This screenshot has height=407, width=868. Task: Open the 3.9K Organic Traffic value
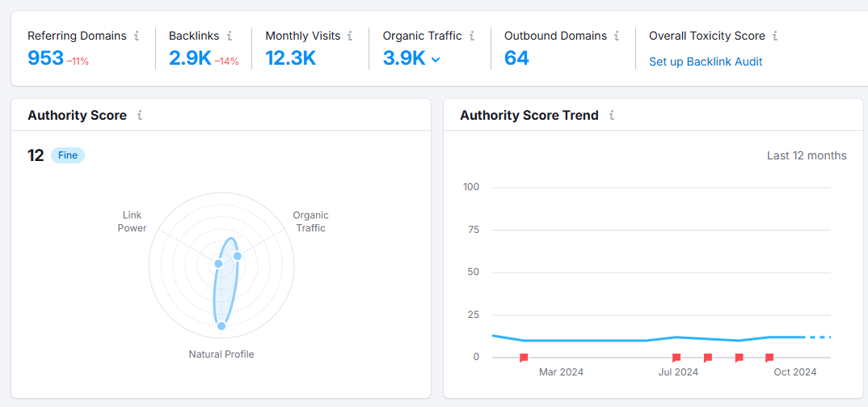point(404,57)
